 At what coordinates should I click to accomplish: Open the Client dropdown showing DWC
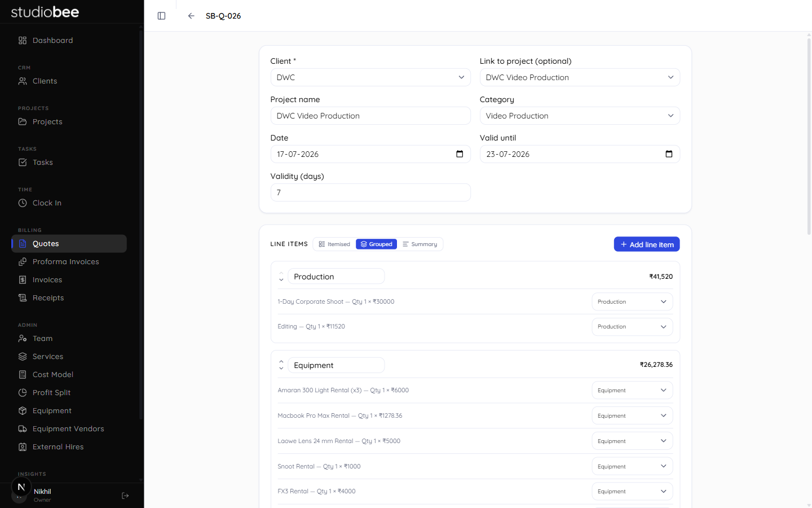(370, 77)
